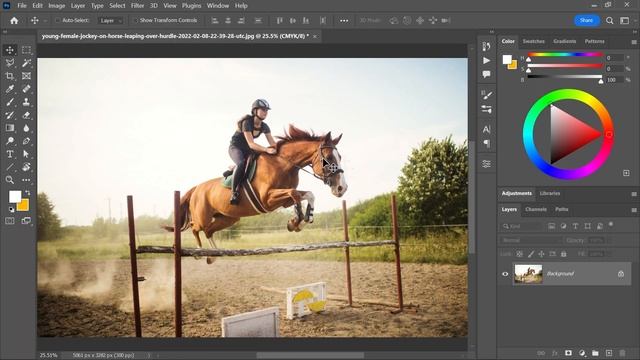Open the Auto-Select Layer dropdown

pos(111,20)
